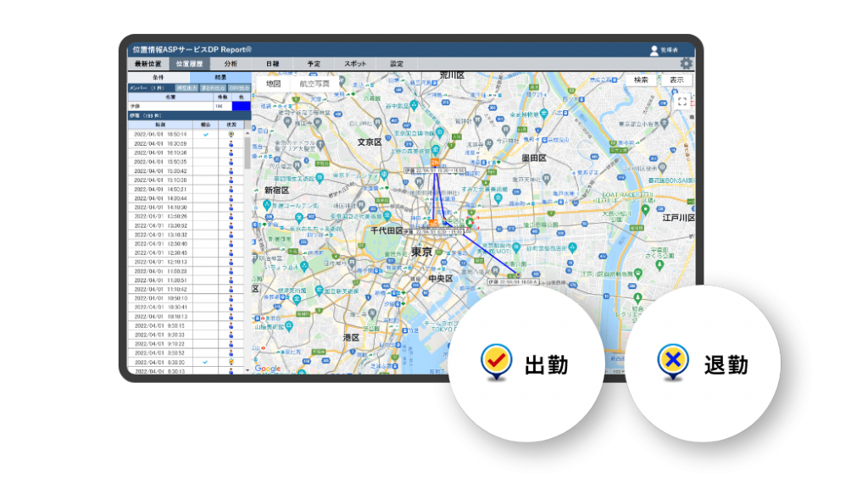The image size is (868, 477).
Task: Click the person icon in 9:30:33 row
Action: tap(231, 335)
